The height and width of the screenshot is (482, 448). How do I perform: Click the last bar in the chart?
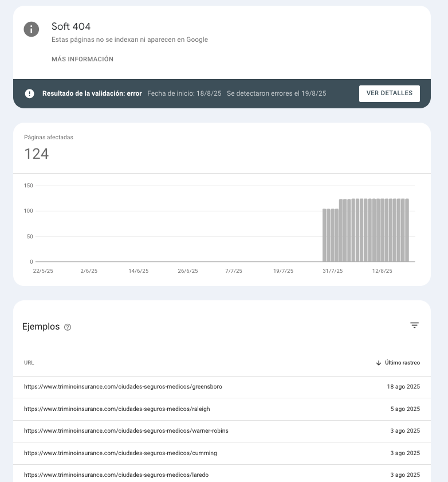(407, 230)
